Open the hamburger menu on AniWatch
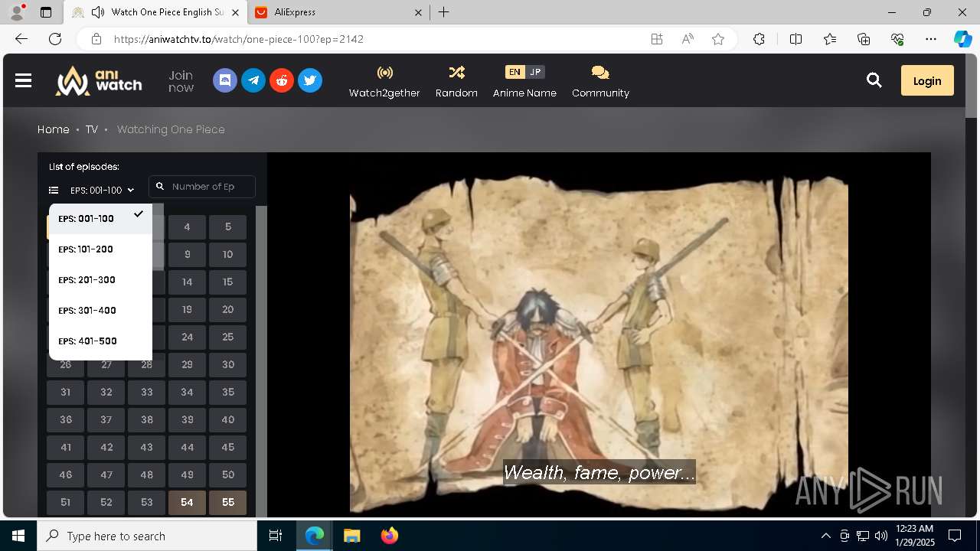The image size is (980, 551). 23,80
